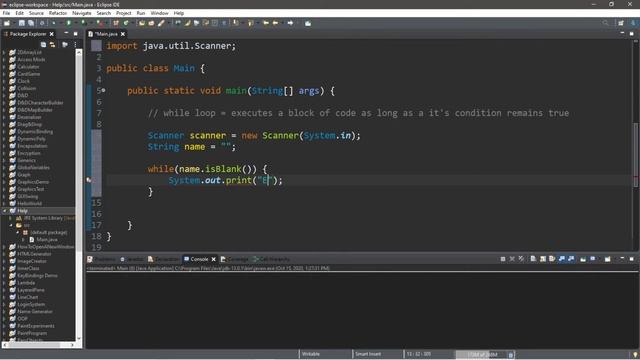Screen dimensions: 640x360
Task: Click the Open Perspective icon
Action: (x=621, y=23)
